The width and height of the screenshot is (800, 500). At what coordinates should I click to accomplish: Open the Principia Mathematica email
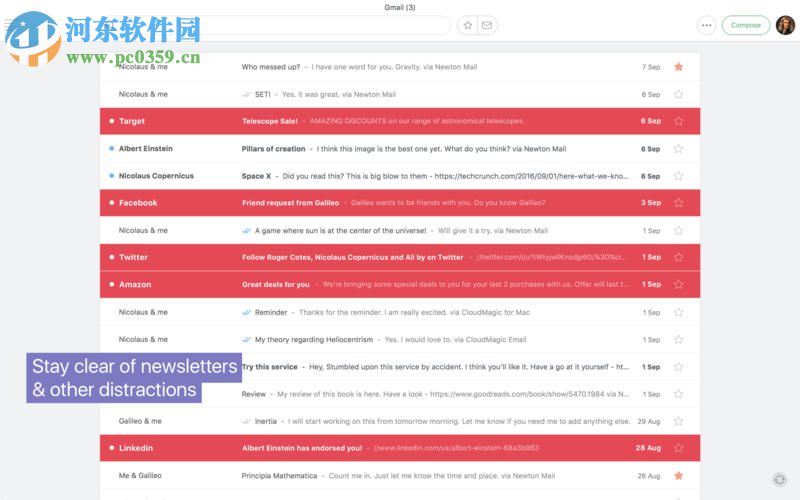click(400, 476)
